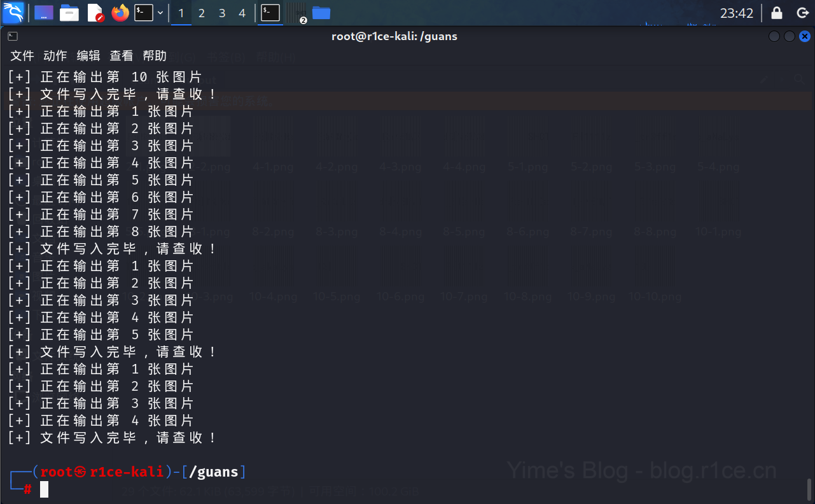Open the 编辑 menu
The height and width of the screenshot is (504, 815).
pos(88,56)
